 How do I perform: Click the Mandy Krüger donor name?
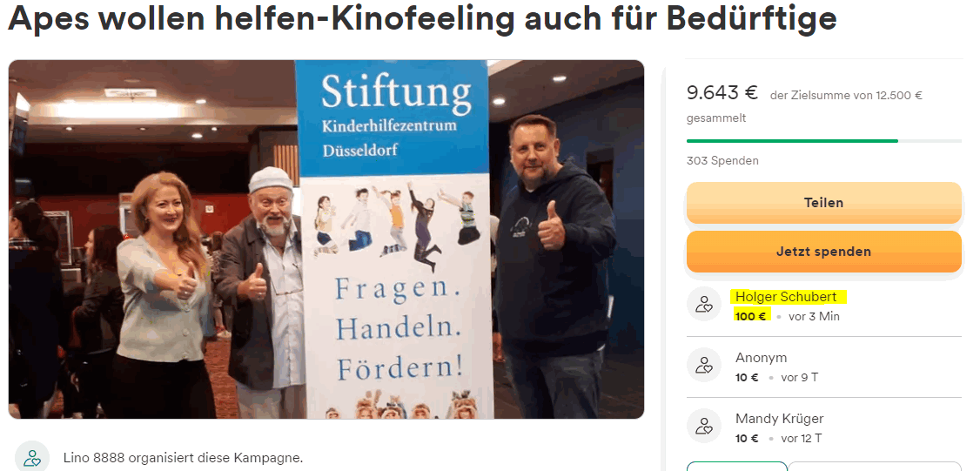779,419
